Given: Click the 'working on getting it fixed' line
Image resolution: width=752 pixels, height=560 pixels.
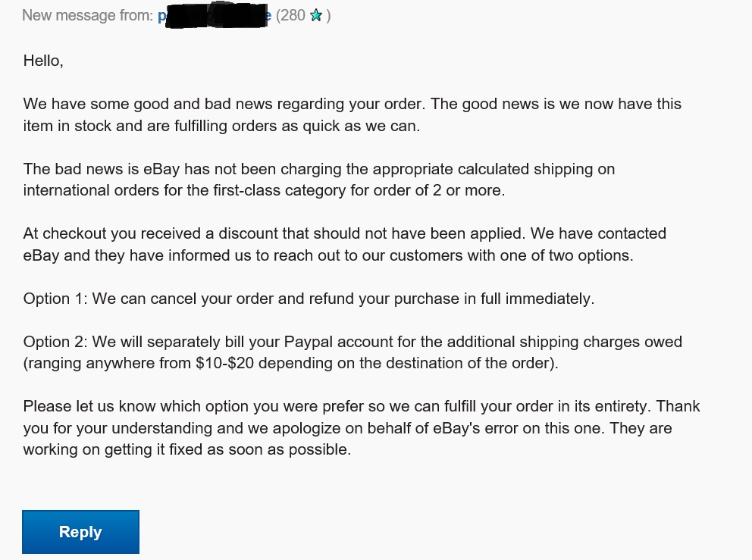Looking at the screenshot, I should click(x=187, y=449).
